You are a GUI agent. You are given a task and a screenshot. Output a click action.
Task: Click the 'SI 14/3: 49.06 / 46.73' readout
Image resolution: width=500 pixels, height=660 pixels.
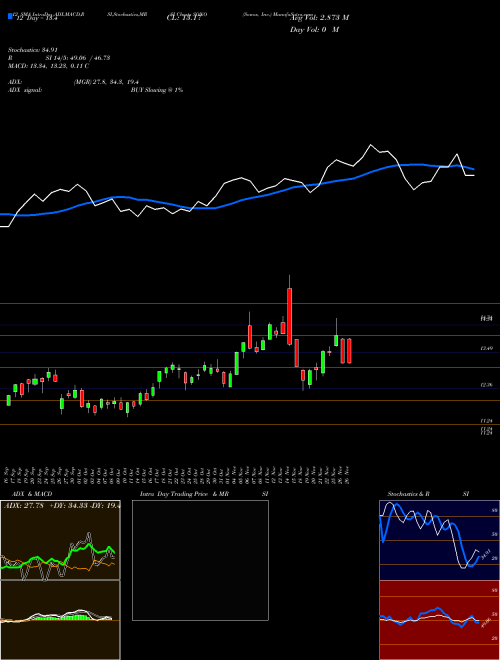(78, 58)
